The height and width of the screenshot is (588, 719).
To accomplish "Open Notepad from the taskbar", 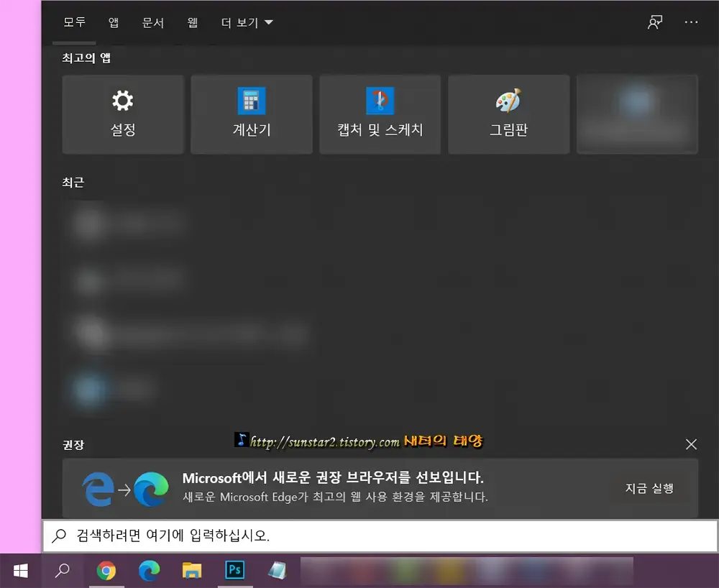I will [x=278, y=570].
